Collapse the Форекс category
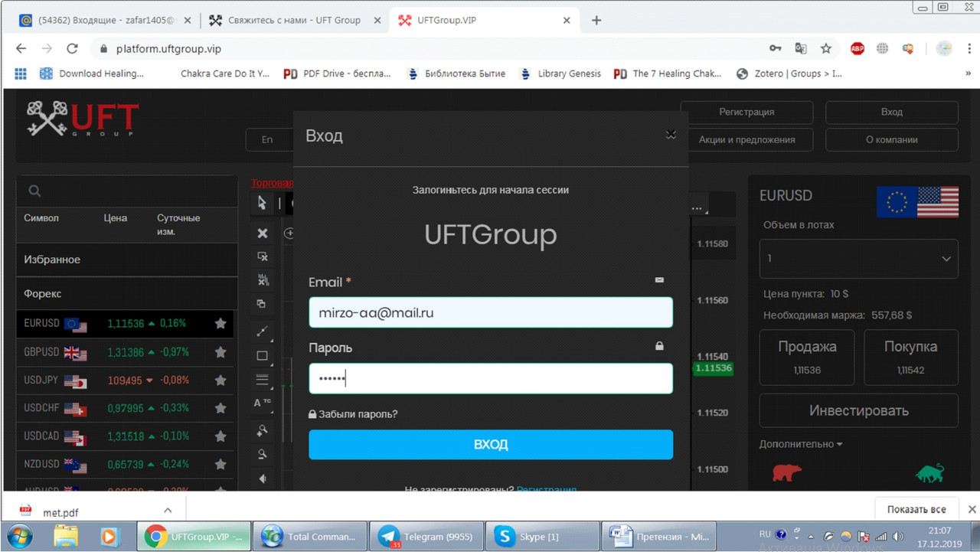The image size is (980, 552). click(x=126, y=293)
